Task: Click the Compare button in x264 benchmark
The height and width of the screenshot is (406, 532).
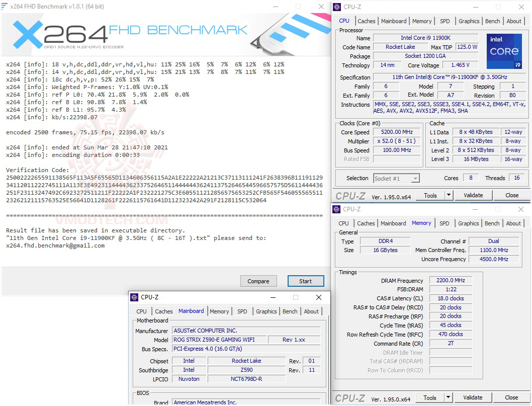Action: click(258, 281)
